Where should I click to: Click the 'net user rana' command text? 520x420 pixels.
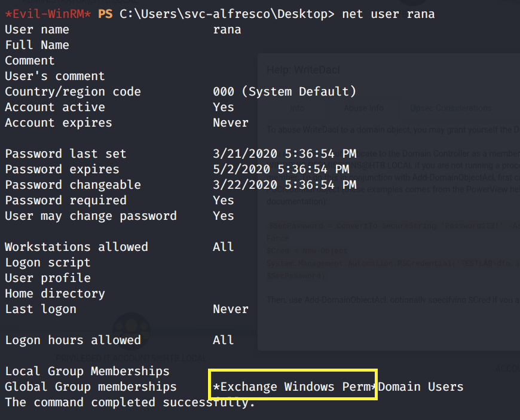point(389,14)
